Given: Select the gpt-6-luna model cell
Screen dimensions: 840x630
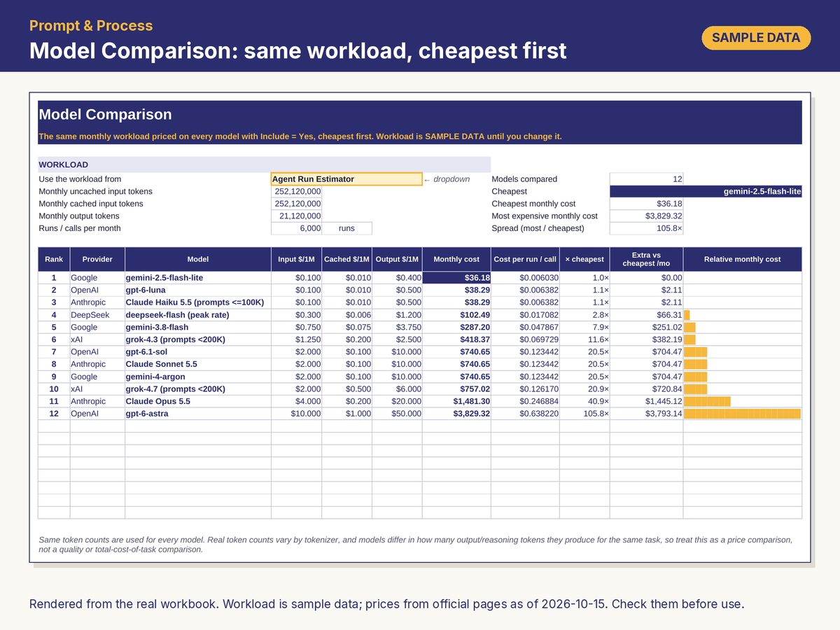Looking at the screenshot, I should 198,290.
